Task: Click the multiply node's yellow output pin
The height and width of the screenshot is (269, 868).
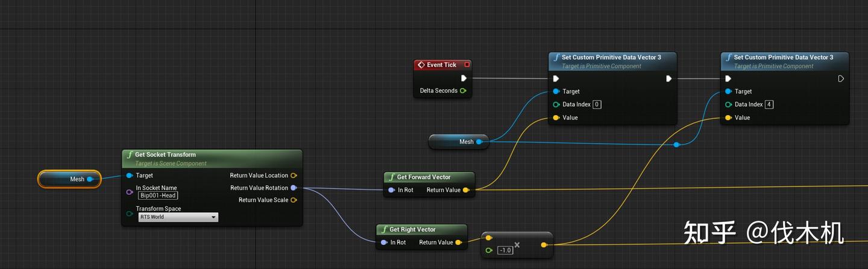Action: pos(544,245)
